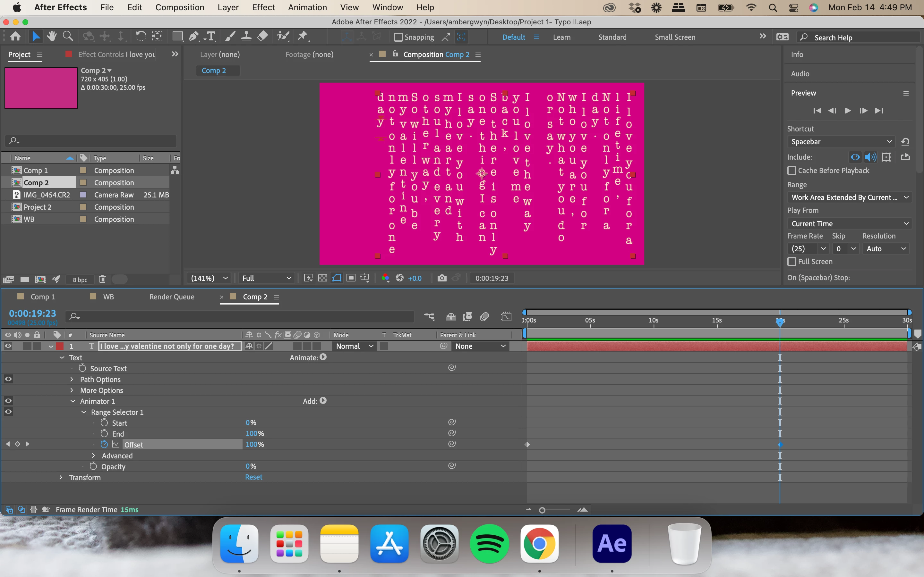Open the Full resolution dropdown

tap(267, 278)
